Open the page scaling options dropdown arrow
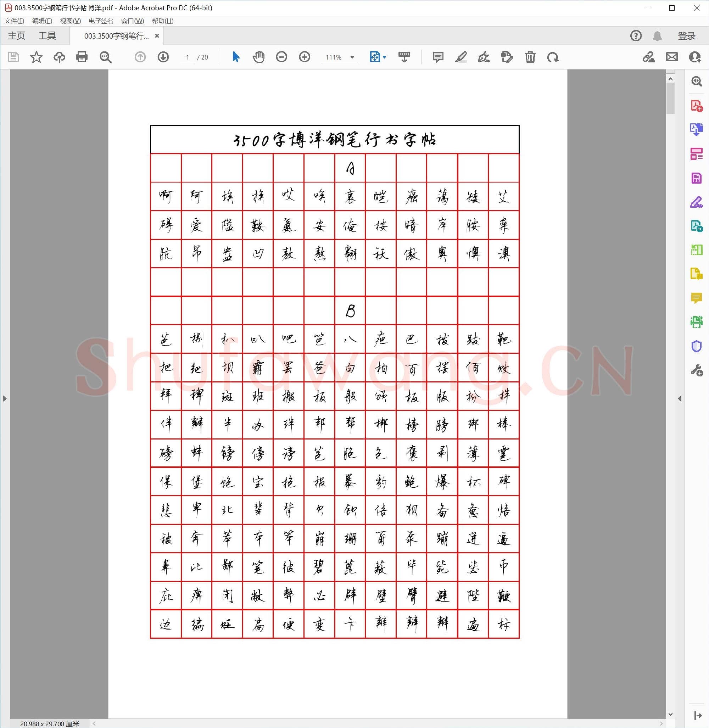Image resolution: width=709 pixels, height=728 pixels. coord(384,57)
